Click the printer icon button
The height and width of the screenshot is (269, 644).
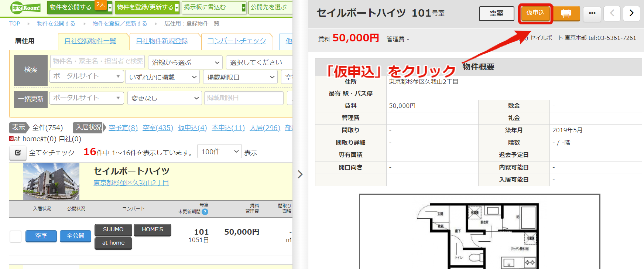pos(566,14)
